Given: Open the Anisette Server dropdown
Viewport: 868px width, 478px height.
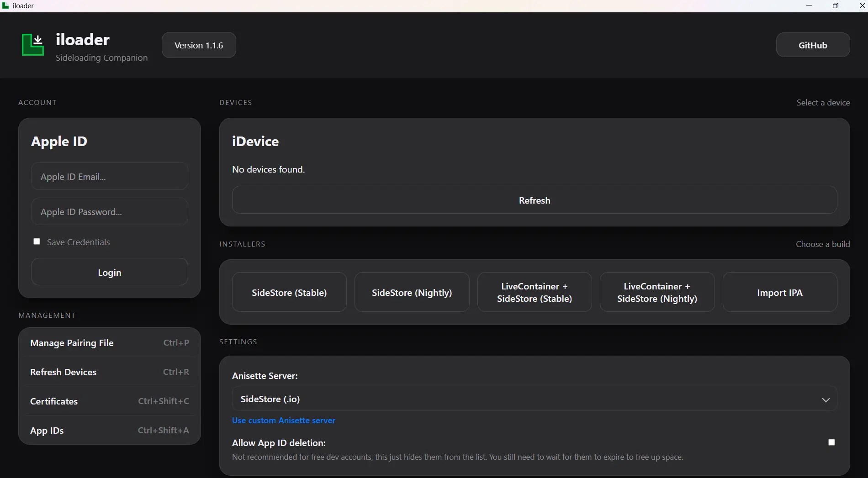Looking at the screenshot, I should click(x=535, y=399).
